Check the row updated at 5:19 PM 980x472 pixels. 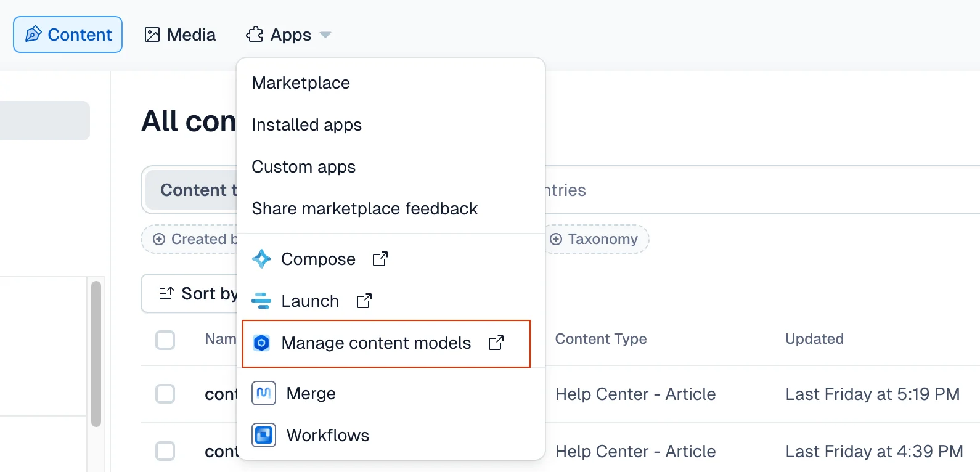[165, 394]
